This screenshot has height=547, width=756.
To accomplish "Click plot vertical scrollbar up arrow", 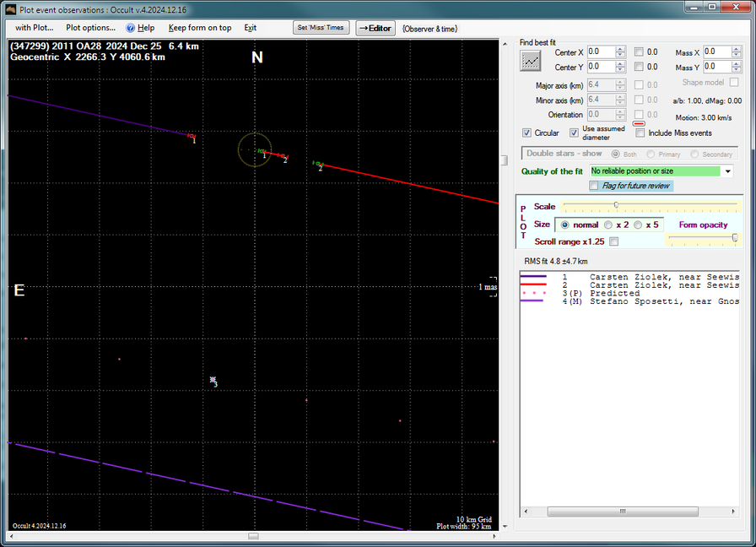I will tap(505, 44).
